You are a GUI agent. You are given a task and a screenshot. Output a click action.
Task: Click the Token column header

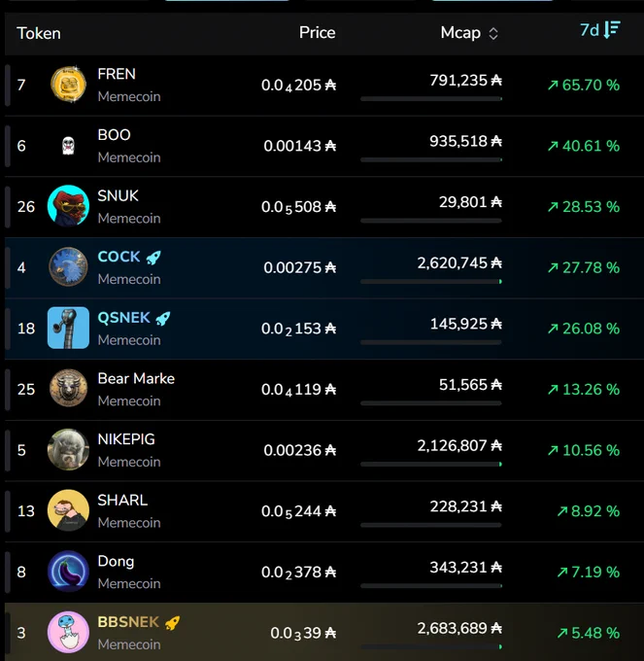coord(39,33)
